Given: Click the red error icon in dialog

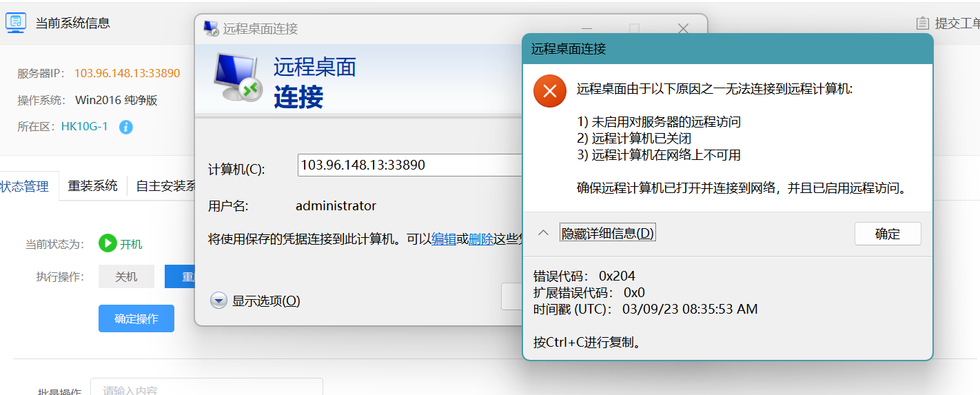Looking at the screenshot, I should (x=549, y=91).
